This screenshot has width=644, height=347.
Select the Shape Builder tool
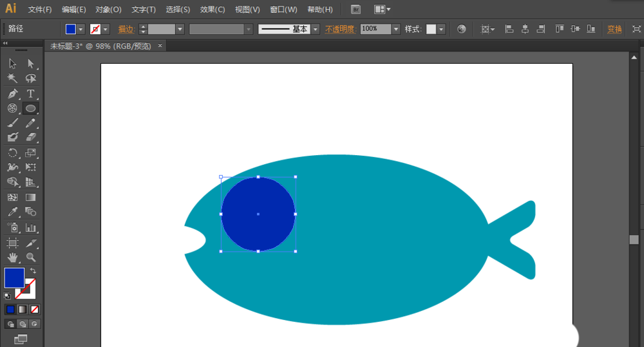pos(13,182)
